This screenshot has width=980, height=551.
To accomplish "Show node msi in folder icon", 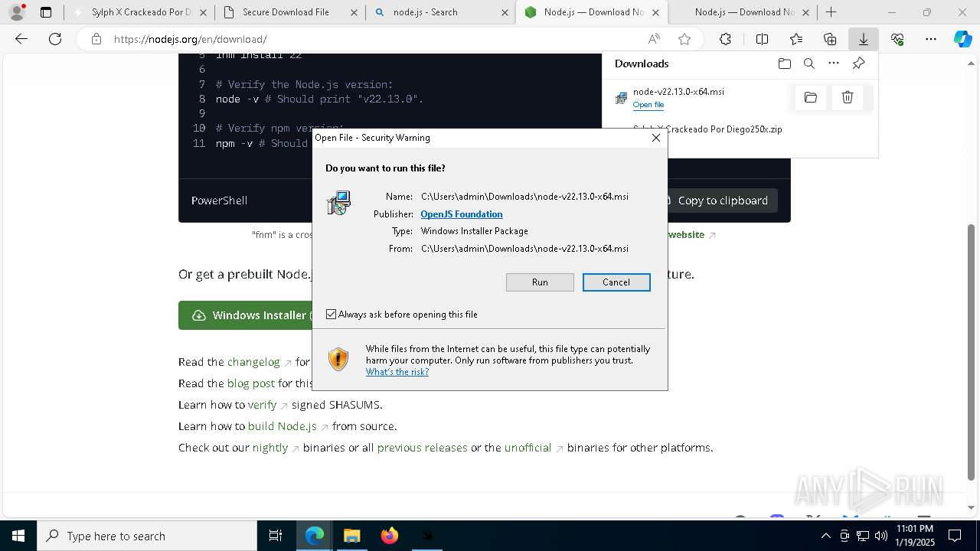I will tap(811, 97).
